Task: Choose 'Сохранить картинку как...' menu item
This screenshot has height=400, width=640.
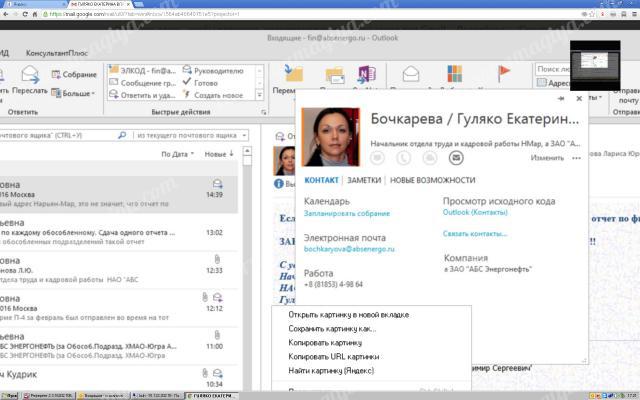Action: pos(371,329)
